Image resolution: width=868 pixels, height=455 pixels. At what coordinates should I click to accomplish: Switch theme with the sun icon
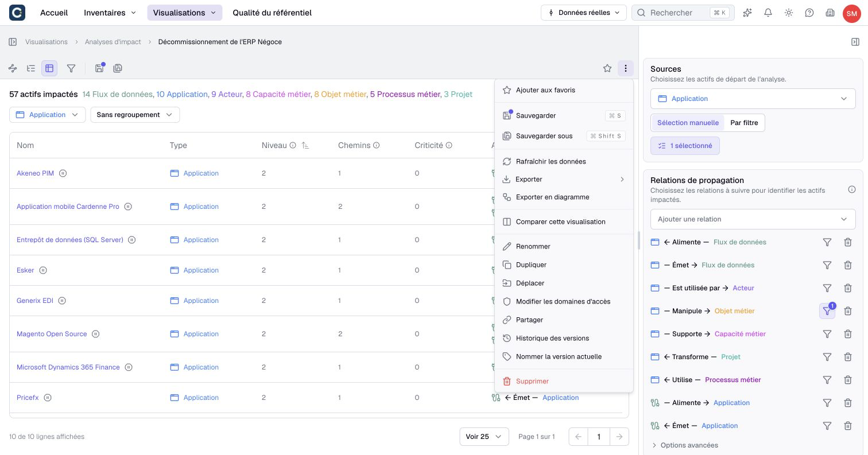coord(789,13)
